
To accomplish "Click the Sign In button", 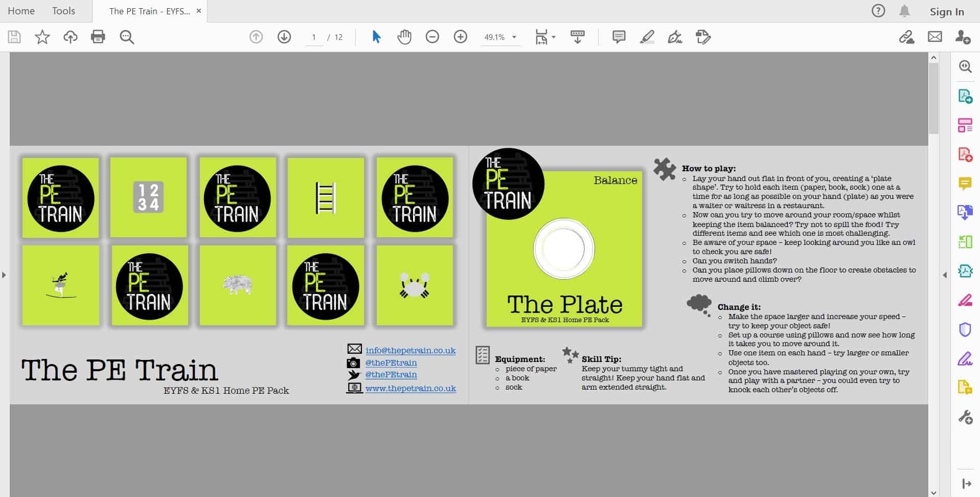I will [x=946, y=12].
